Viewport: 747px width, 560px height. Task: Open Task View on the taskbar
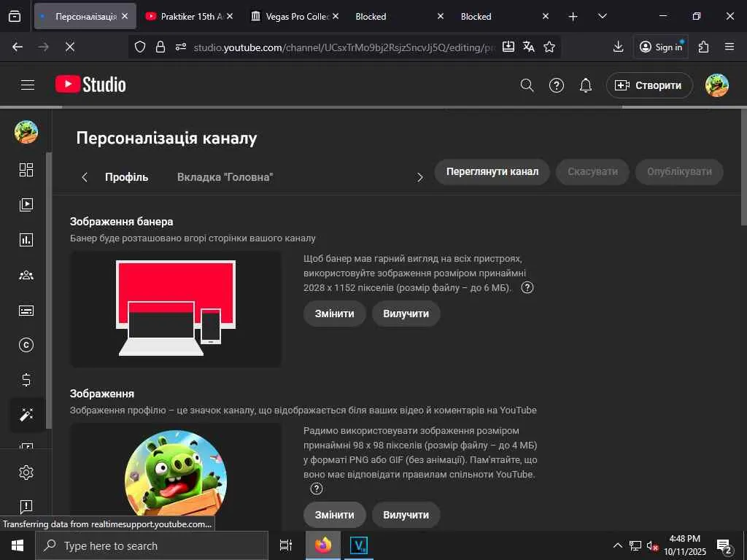tap(286, 545)
